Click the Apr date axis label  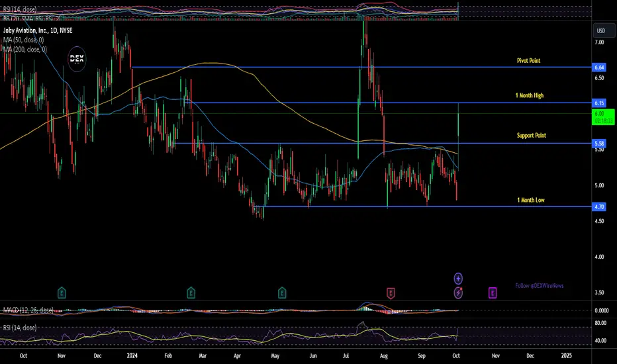pyautogui.click(x=237, y=356)
